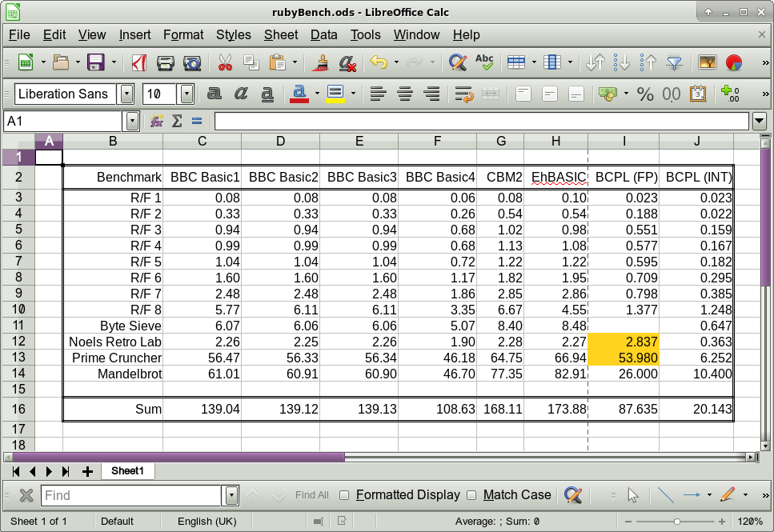774x532 pixels.
Task: Apply AutoFilter with the funnel icon
Action: tap(675, 62)
